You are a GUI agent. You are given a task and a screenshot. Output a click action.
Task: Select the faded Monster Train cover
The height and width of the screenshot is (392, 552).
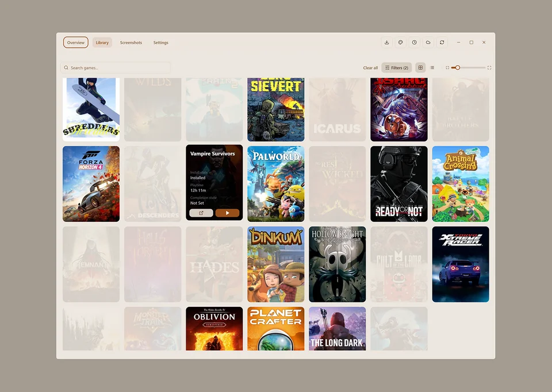[153, 328]
